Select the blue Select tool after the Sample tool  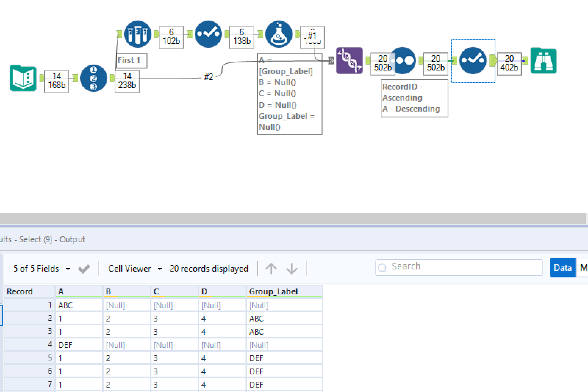(x=208, y=34)
